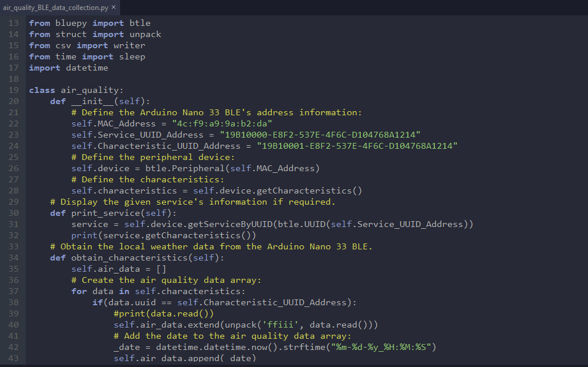Click line number 34 beside obtain_characteristics
The height and width of the screenshot is (367, 588).
pyautogui.click(x=14, y=257)
